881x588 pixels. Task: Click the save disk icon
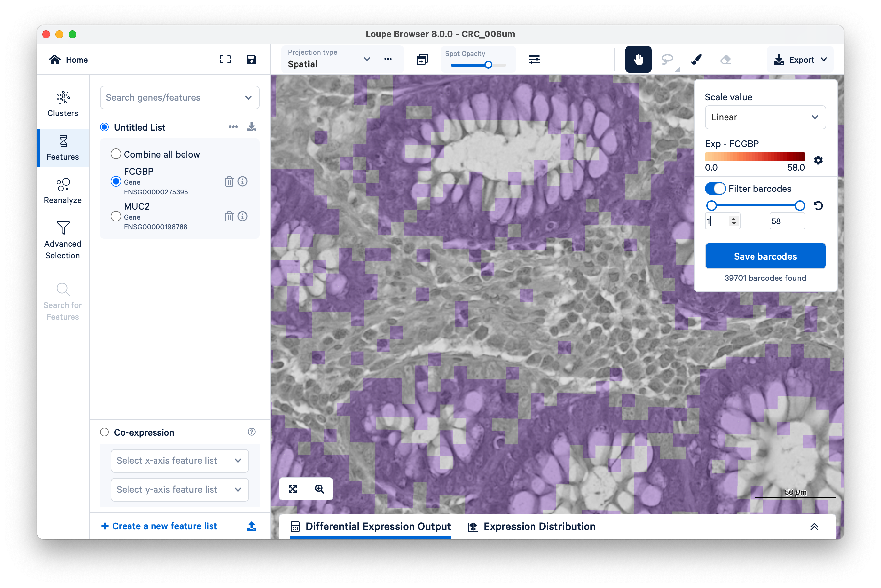pos(251,59)
